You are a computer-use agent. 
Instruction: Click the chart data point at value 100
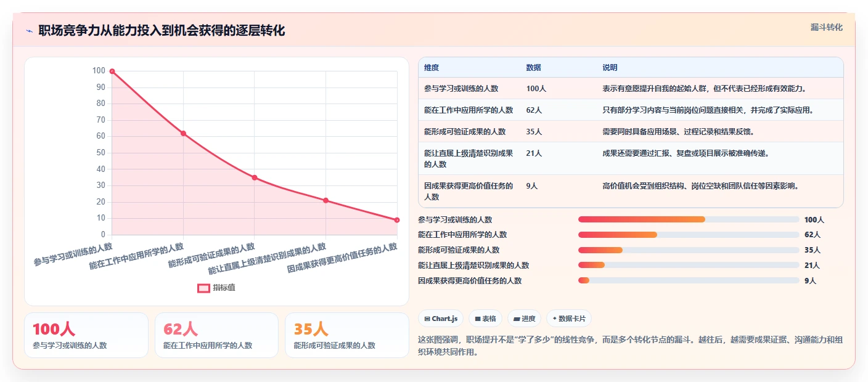(112, 71)
